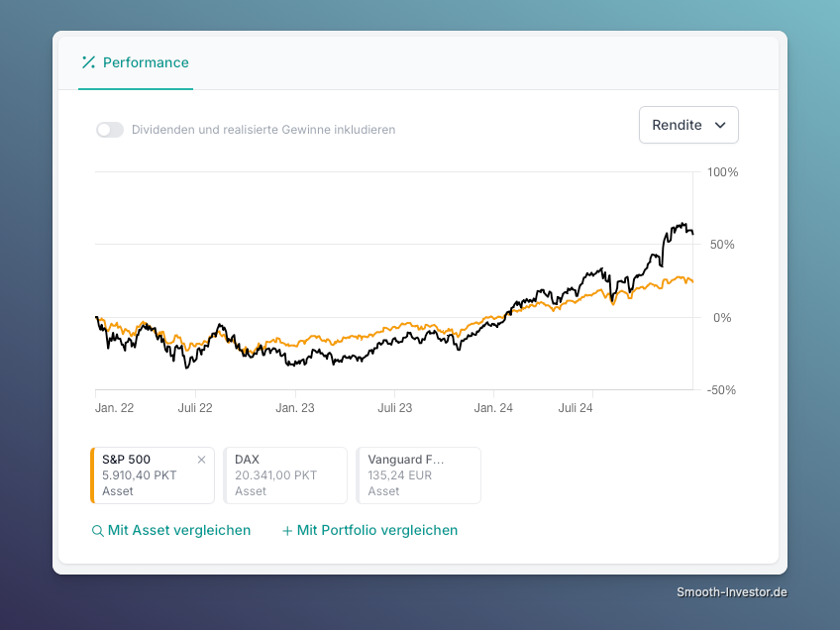Click the percent icon beside Performance

(x=88, y=62)
